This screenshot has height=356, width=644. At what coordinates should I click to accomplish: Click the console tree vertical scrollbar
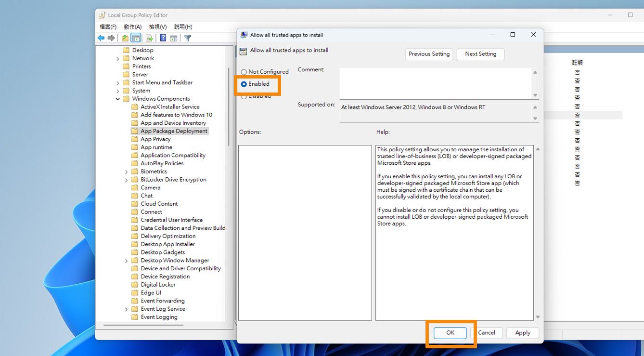(229, 106)
